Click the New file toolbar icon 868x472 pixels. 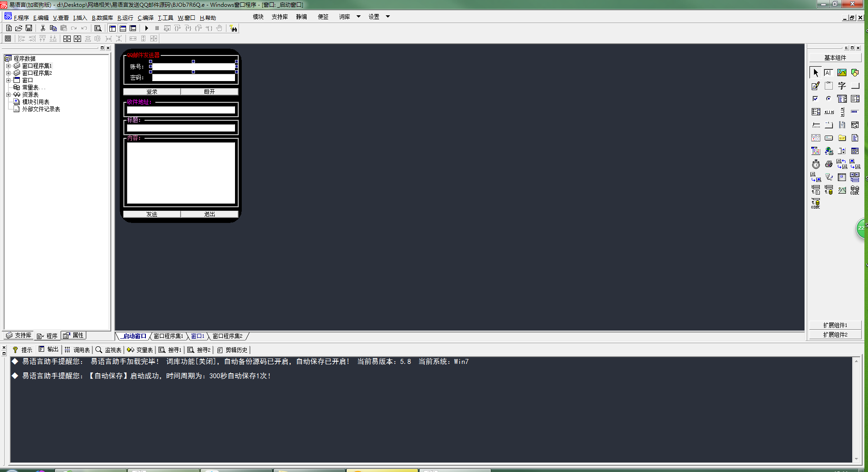[x=9, y=28]
